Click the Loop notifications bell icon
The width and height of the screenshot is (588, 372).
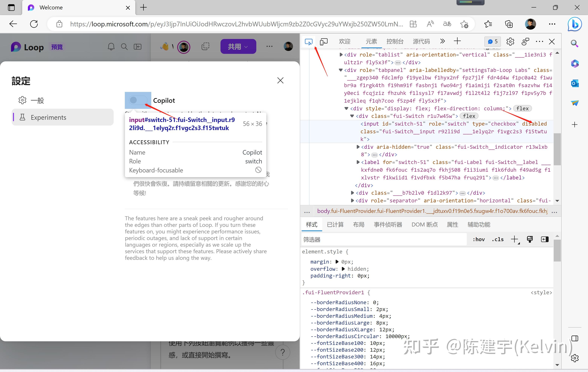[111, 46]
